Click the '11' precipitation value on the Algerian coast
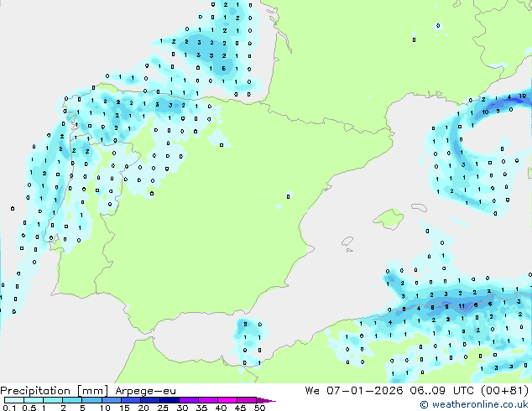The width and height of the screenshot is (532, 411). (x=462, y=306)
